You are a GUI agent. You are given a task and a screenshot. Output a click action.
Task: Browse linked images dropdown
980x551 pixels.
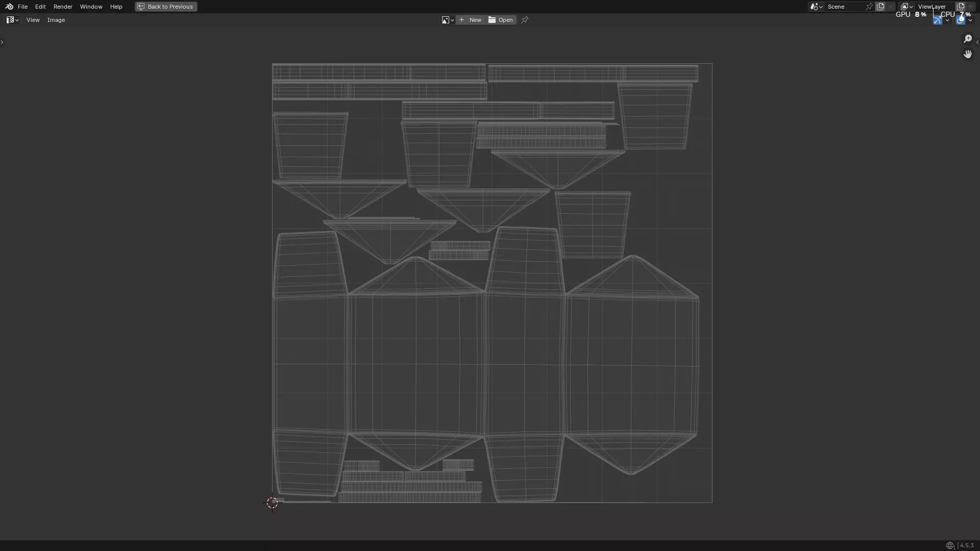tap(448, 20)
